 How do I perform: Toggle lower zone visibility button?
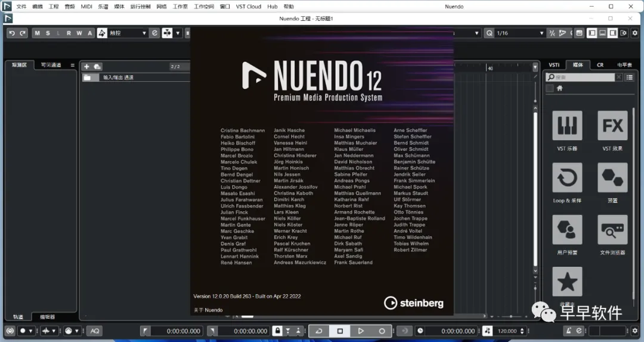602,33
